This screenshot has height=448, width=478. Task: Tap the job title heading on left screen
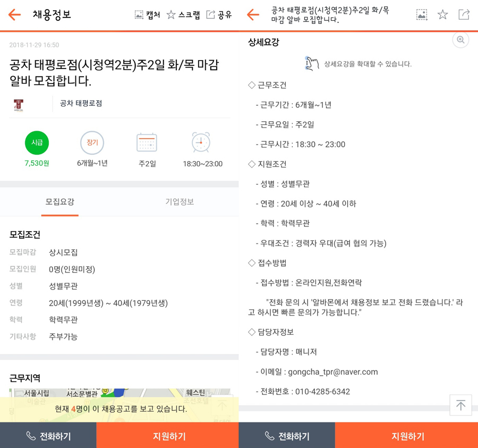(114, 73)
